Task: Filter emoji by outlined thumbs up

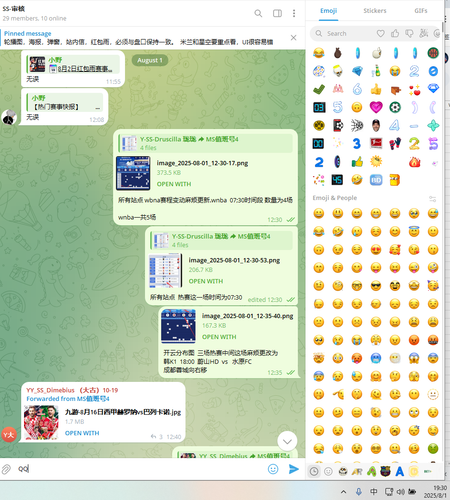Action: [x=395, y=33]
